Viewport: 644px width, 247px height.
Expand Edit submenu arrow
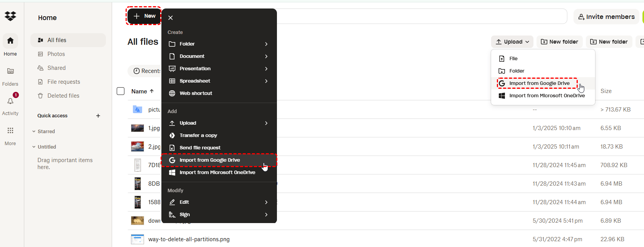coord(266,202)
